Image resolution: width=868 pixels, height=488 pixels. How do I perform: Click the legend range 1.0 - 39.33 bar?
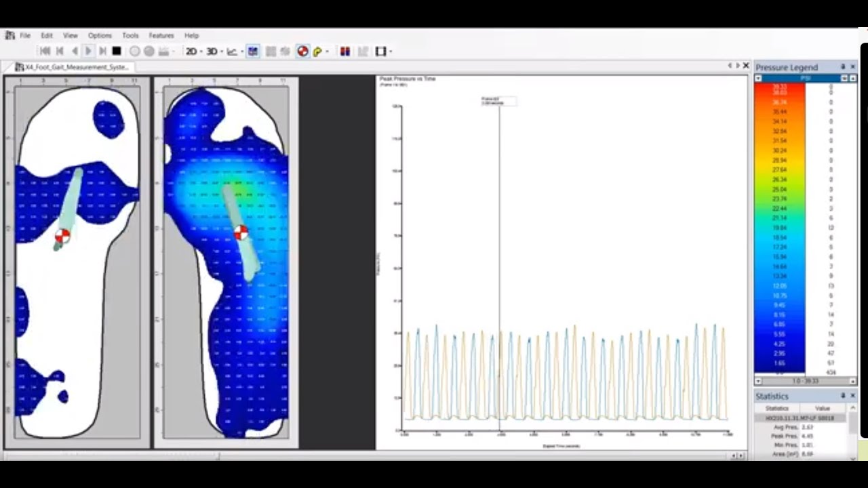[x=805, y=381]
